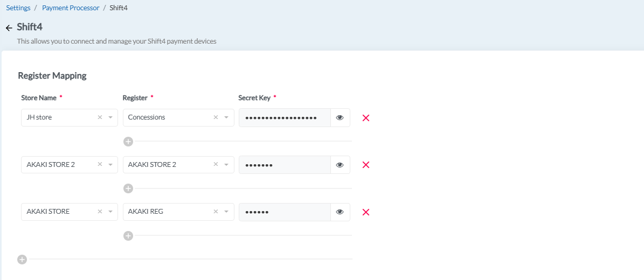Show the secret key for the Concessions row
Viewport: 644px width, 280px height.
click(x=340, y=118)
